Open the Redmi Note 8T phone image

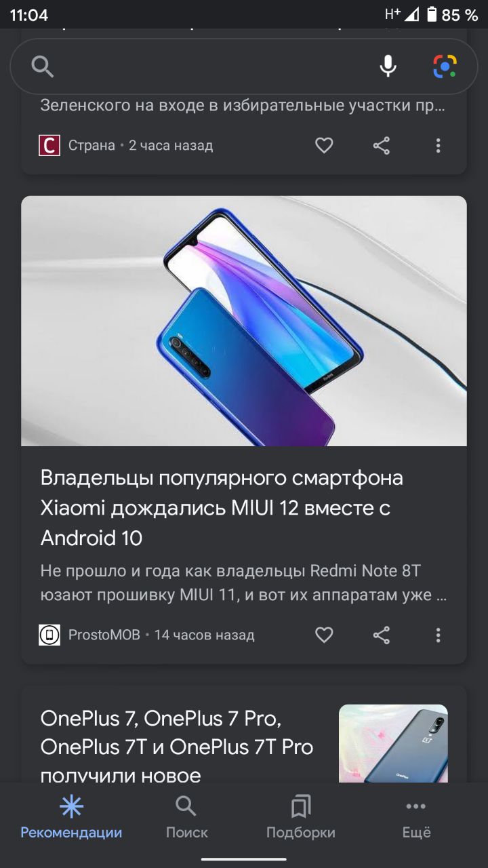tap(244, 321)
